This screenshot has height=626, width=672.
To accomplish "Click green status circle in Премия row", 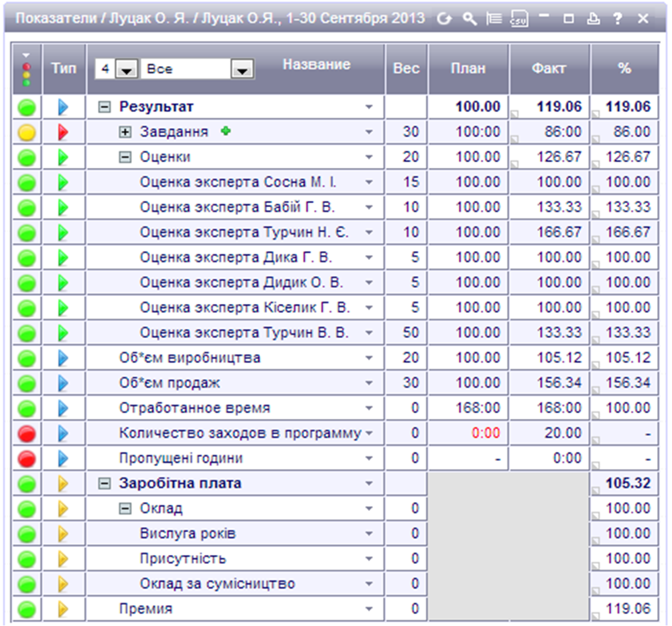I will point(27,609).
